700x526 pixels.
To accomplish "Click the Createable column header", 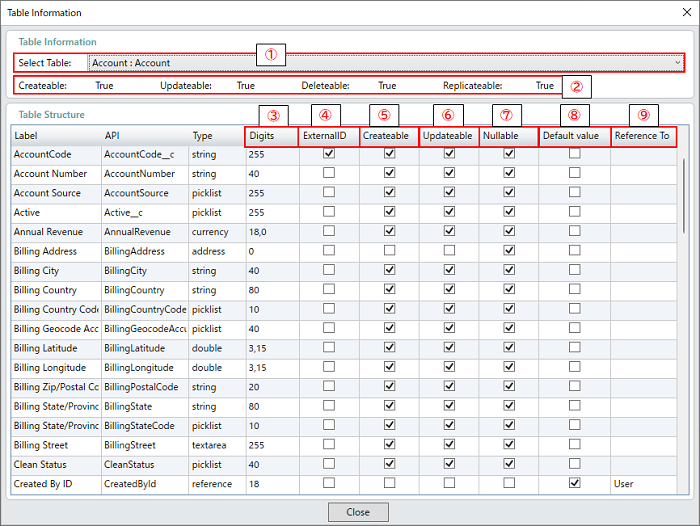I will pos(389,136).
